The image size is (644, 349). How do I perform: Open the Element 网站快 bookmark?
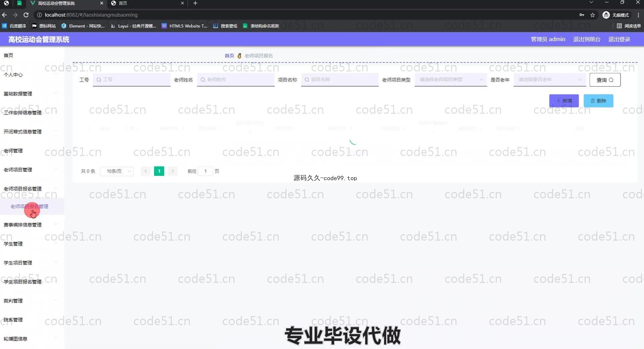pyautogui.click(x=83, y=26)
